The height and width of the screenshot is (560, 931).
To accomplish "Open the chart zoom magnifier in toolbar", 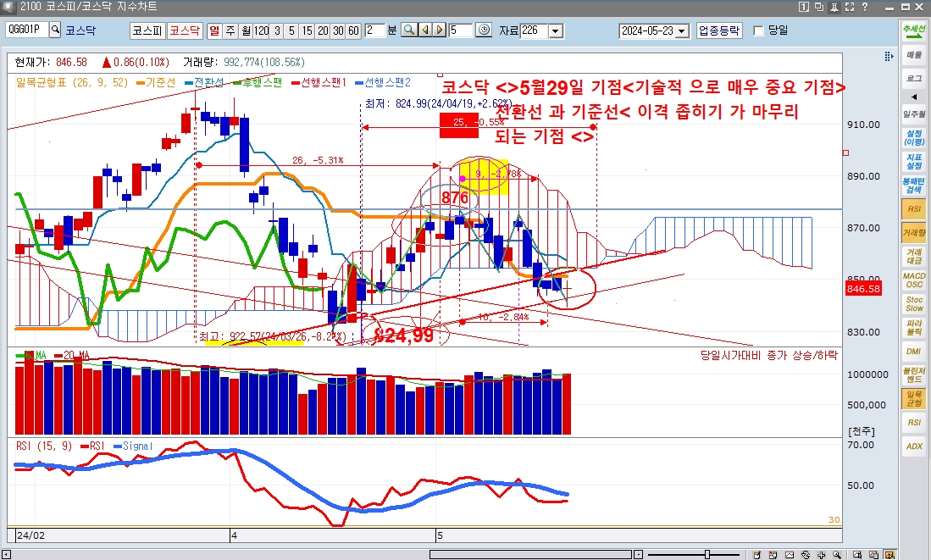I will (x=409, y=30).
